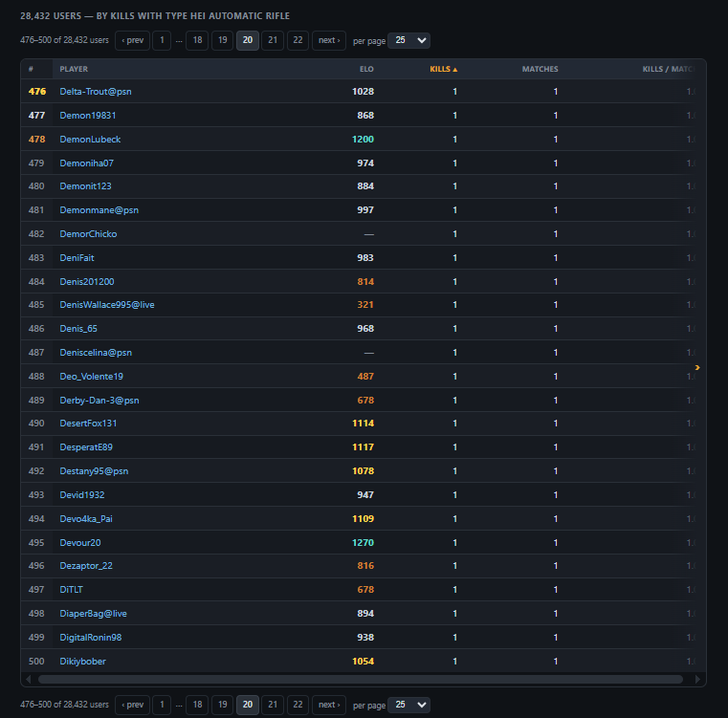Click rank number 476 cell
This screenshot has height=718, width=728.
pyautogui.click(x=37, y=92)
